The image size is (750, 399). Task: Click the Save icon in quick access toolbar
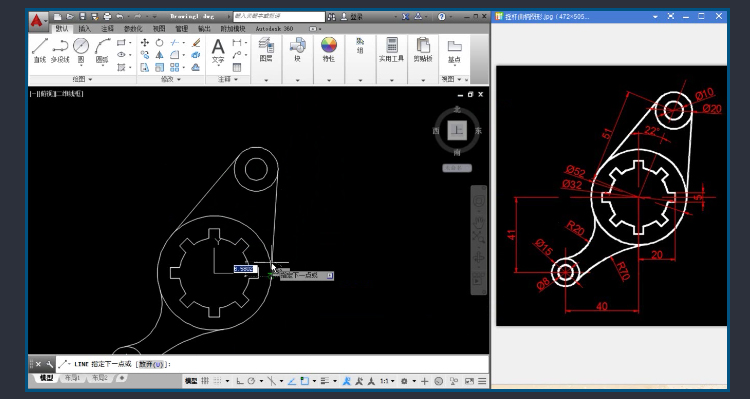(x=83, y=17)
